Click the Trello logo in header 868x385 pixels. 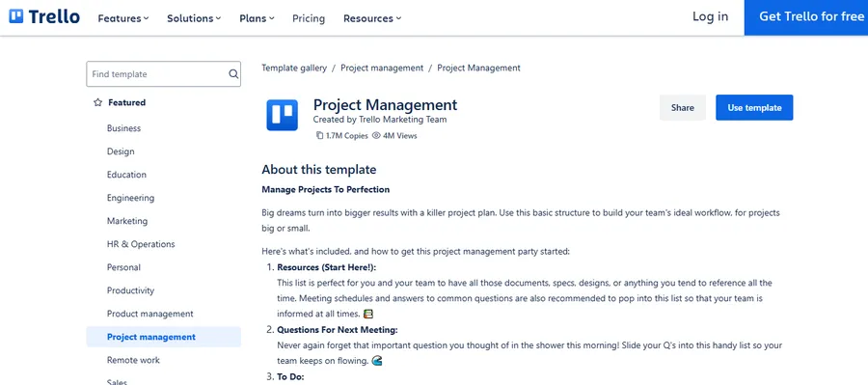click(44, 16)
